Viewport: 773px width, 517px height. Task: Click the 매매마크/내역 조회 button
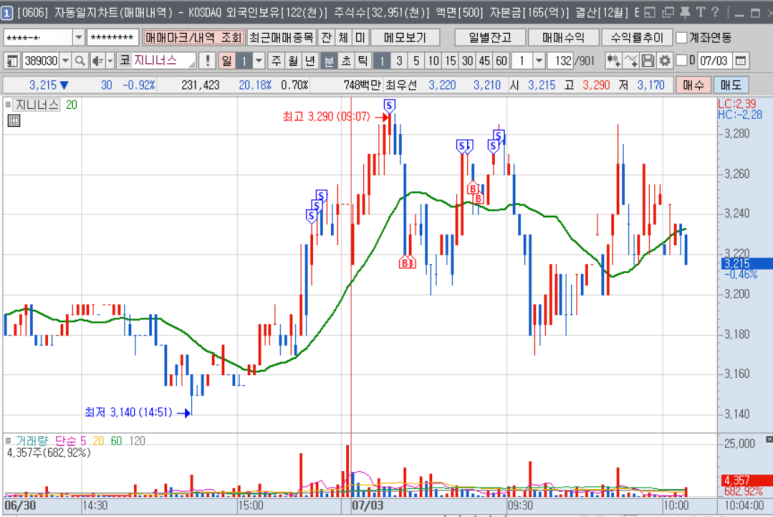click(x=193, y=37)
